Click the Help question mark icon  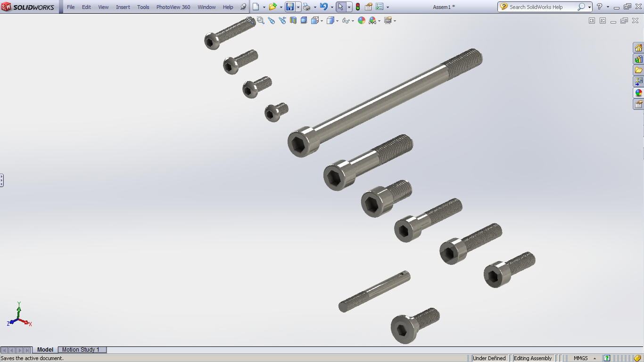point(599,7)
